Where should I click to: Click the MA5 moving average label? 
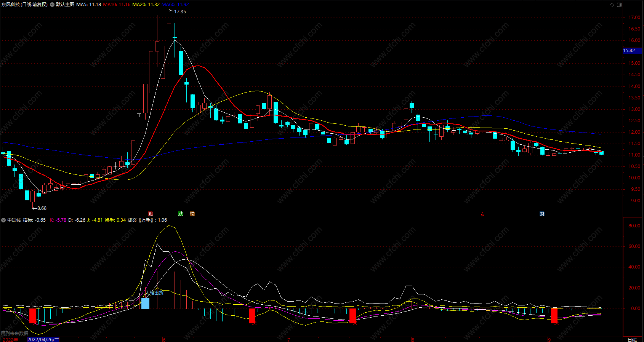coord(88,5)
